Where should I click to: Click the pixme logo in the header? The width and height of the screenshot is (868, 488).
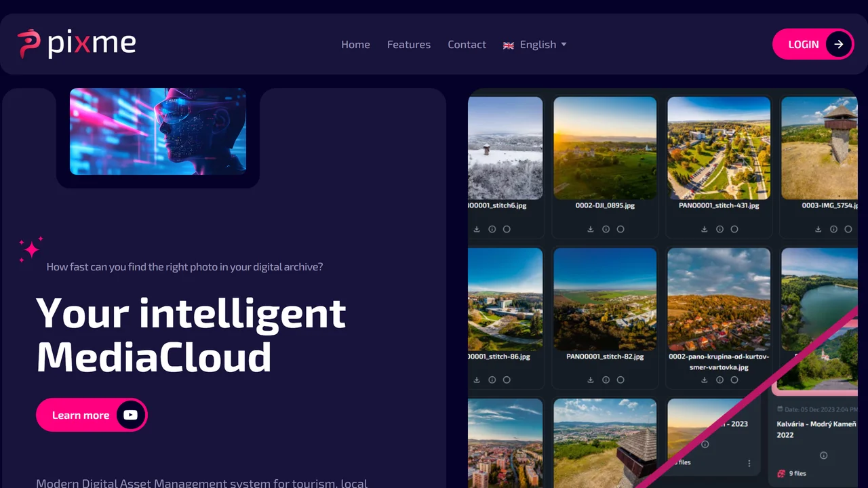pyautogui.click(x=77, y=44)
